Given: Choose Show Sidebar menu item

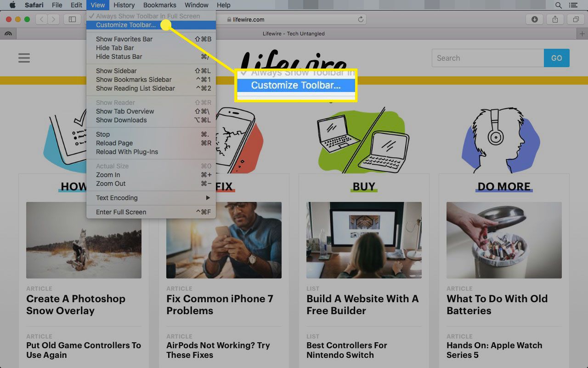Looking at the screenshot, I should (151, 71).
